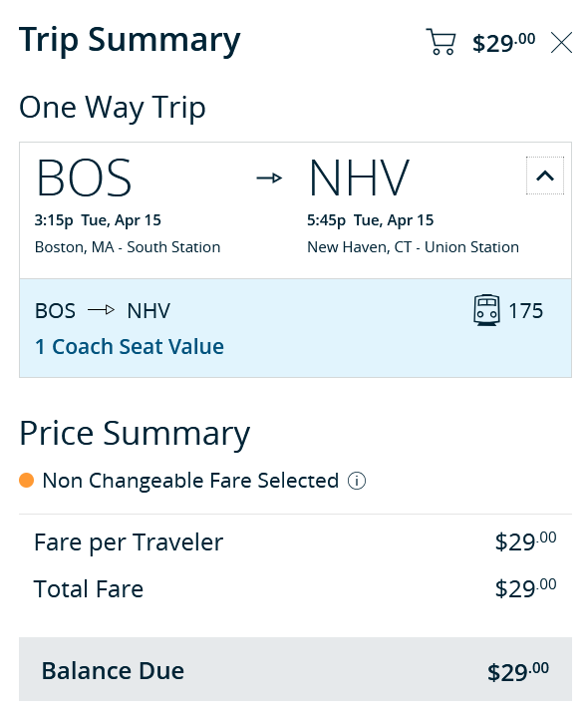Open the Non Changeable Fare info icon
Screen dimensions: 588x716
(357, 481)
